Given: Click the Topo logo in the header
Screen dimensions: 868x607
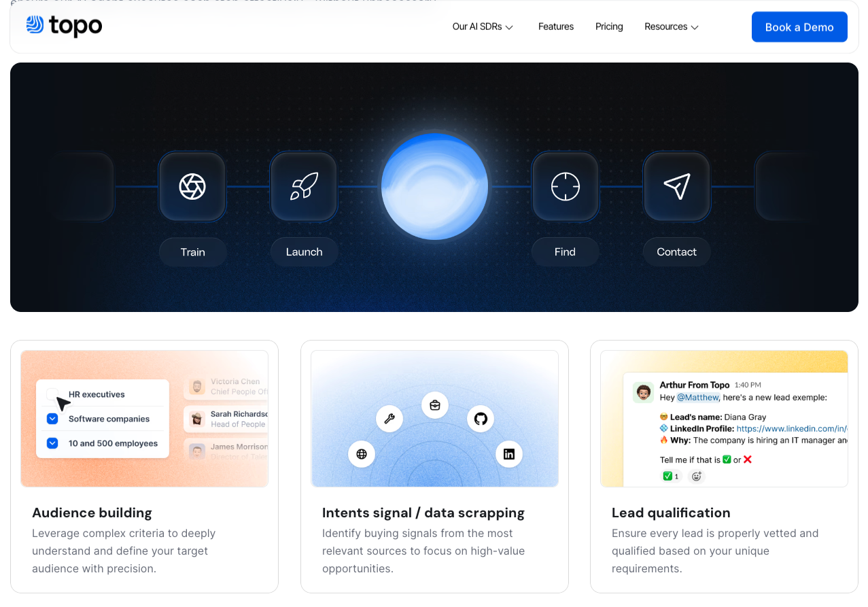Looking at the screenshot, I should pyautogui.click(x=64, y=26).
